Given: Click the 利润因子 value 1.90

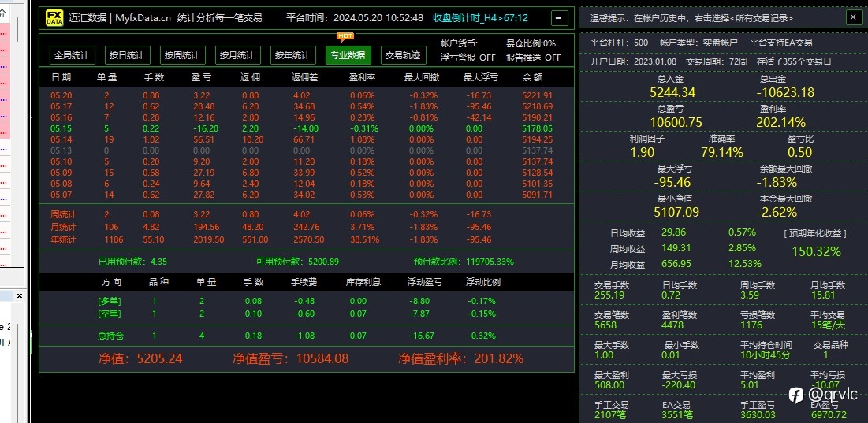Looking at the screenshot, I should tap(643, 152).
